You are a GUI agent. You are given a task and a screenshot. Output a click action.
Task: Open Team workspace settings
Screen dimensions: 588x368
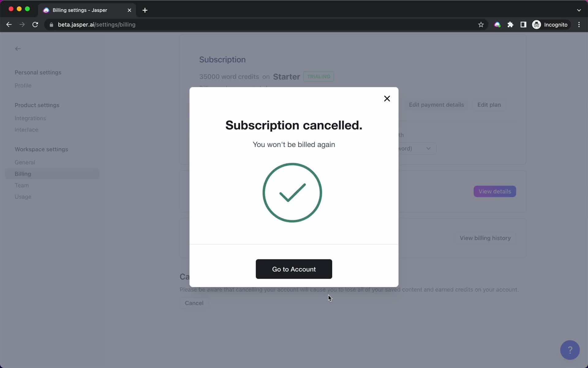[x=21, y=185]
